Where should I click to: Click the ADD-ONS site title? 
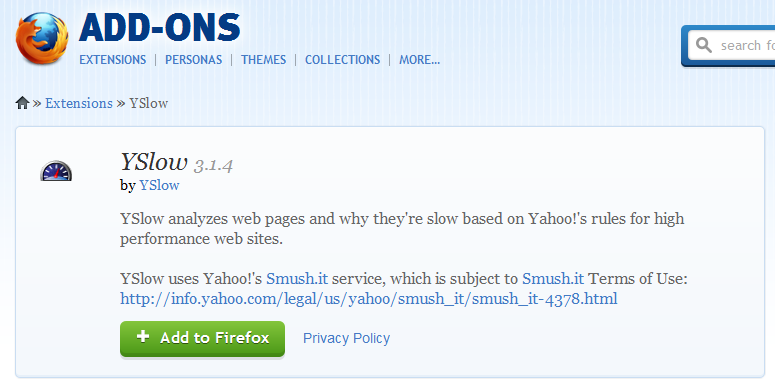160,27
